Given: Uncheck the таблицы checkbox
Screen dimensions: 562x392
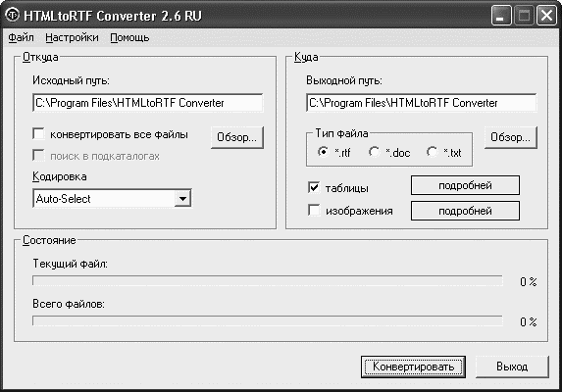Looking at the screenshot, I should click(x=314, y=187).
